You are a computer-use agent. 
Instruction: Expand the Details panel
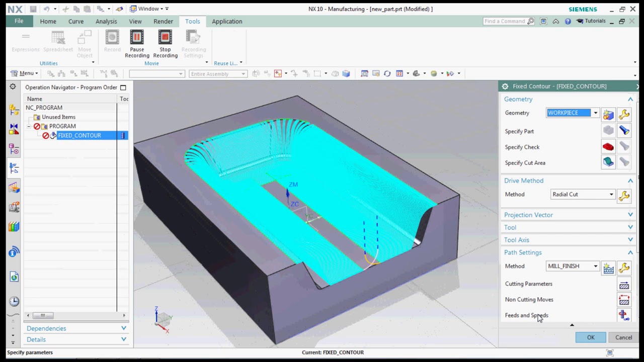tap(124, 339)
